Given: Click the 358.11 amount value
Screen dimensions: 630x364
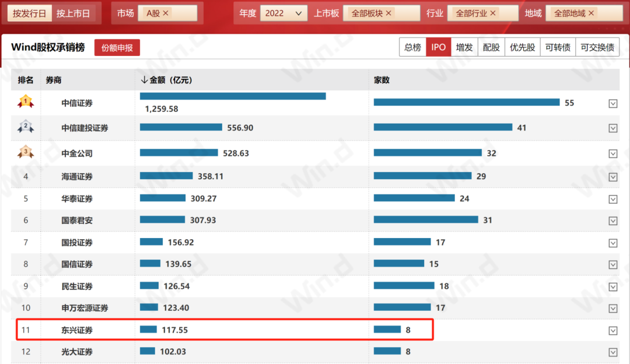Looking at the screenshot, I should pyautogui.click(x=211, y=176).
